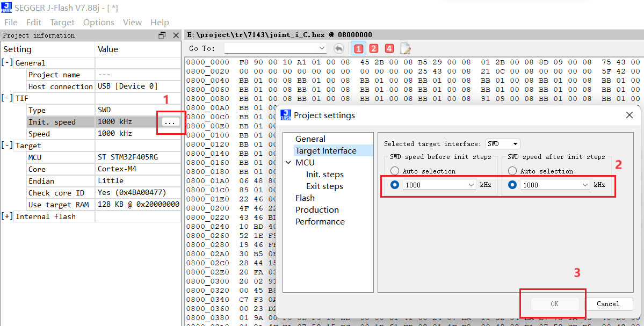Image resolution: width=644 pixels, height=326 pixels.
Task: Open the Options menu
Action: coord(99,22)
